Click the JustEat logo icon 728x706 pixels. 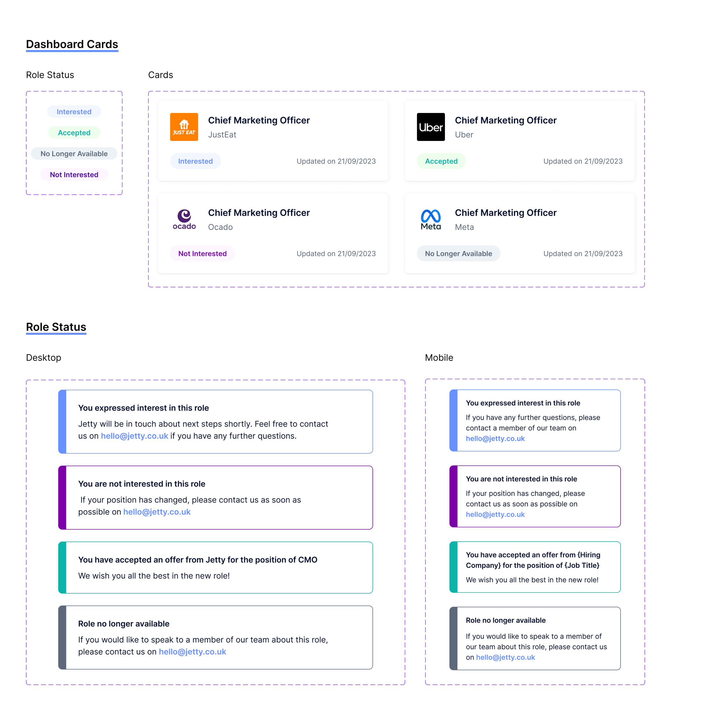[x=184, y=127]
